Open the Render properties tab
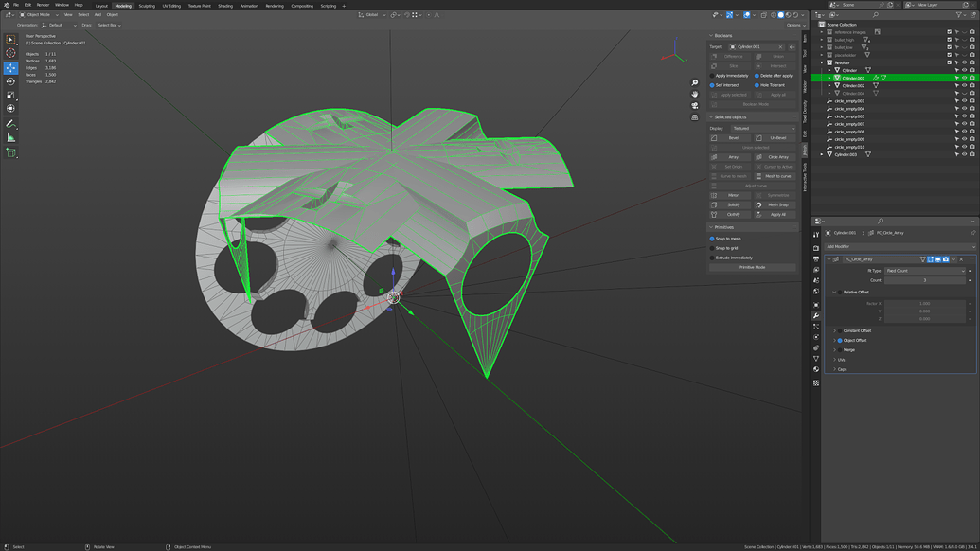 tap(815, 248)
